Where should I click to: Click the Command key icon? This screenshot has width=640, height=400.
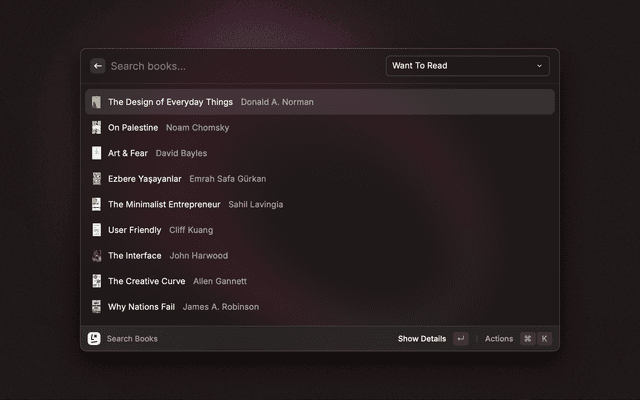click(x=527, y=339)
